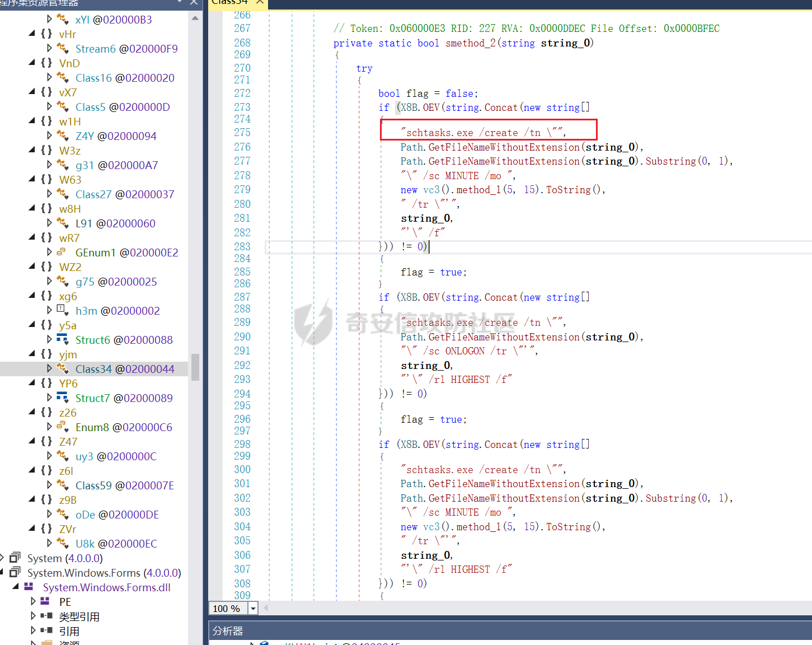812x645 pixels.
Task: Collapse the yjm namespace node
Action: pyautogui.click(x=32, y=354)
